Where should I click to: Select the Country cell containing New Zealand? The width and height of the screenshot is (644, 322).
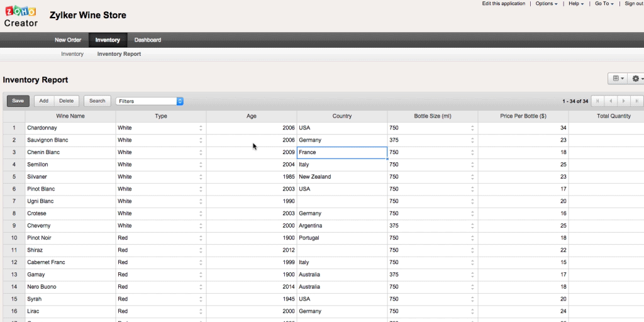coord(341,177)
